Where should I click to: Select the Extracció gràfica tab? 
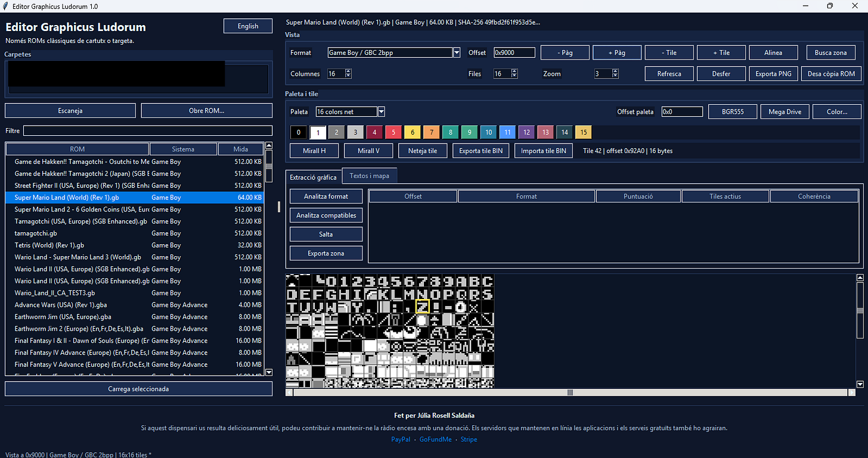tap(314, 177)
